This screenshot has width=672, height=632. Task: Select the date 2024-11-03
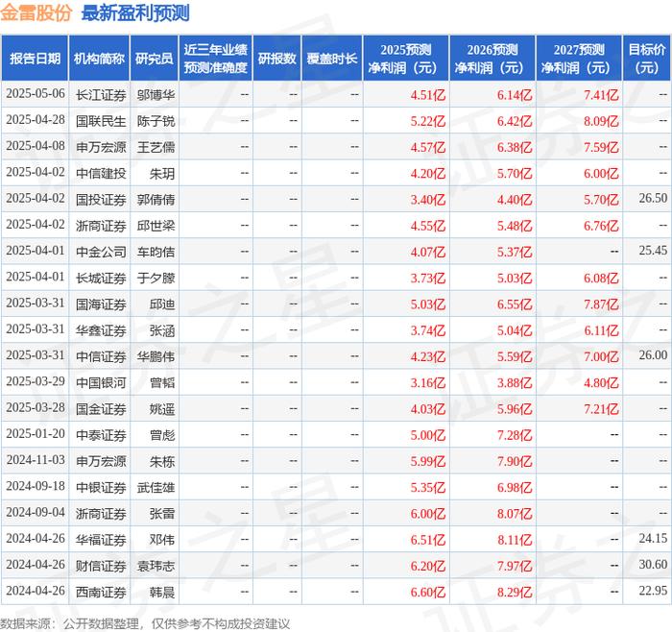click(x=36, y=460)
